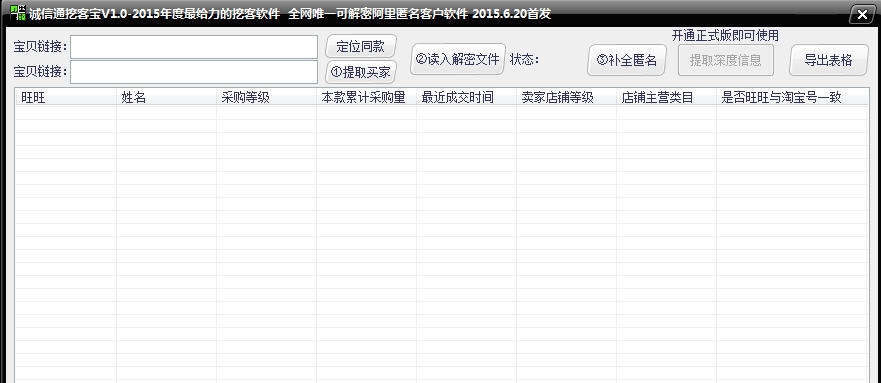The image size is (881, 383).
Task: Click the 提取深度信息 button
Action: coord(726,60)
